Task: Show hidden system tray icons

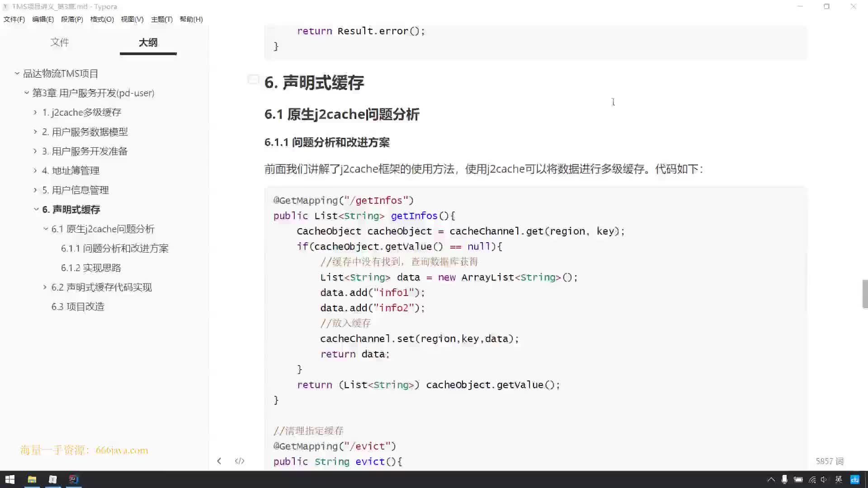Action: [x=771, y=479]
